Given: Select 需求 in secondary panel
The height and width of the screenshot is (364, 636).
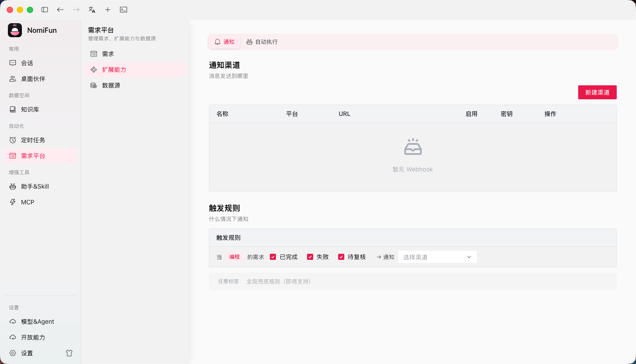Looking at the screenshot, I should pos(136,54).
